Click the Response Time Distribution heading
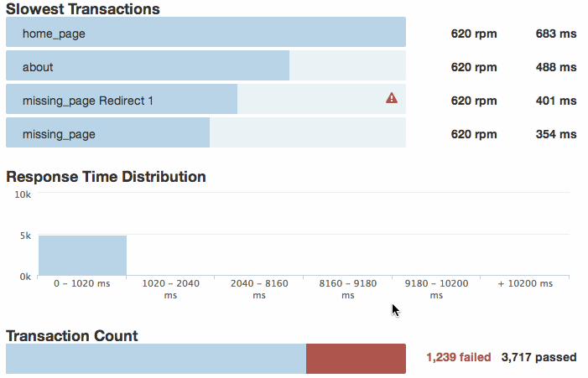The width and height of the screenshot is (588, 378). click(106, 177)
